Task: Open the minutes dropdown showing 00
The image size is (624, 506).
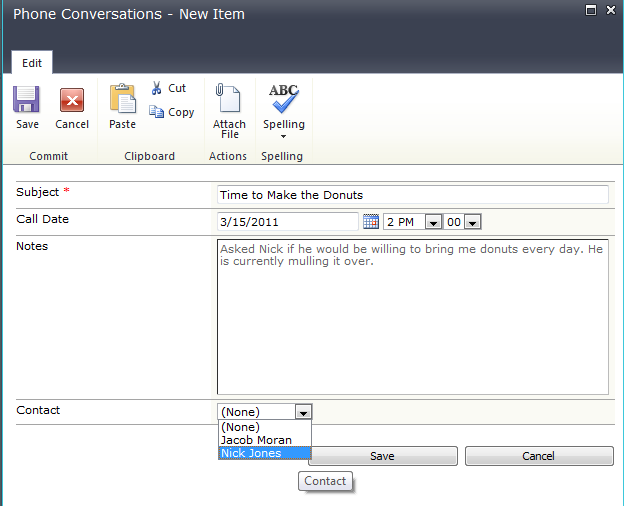Action: 473,222
